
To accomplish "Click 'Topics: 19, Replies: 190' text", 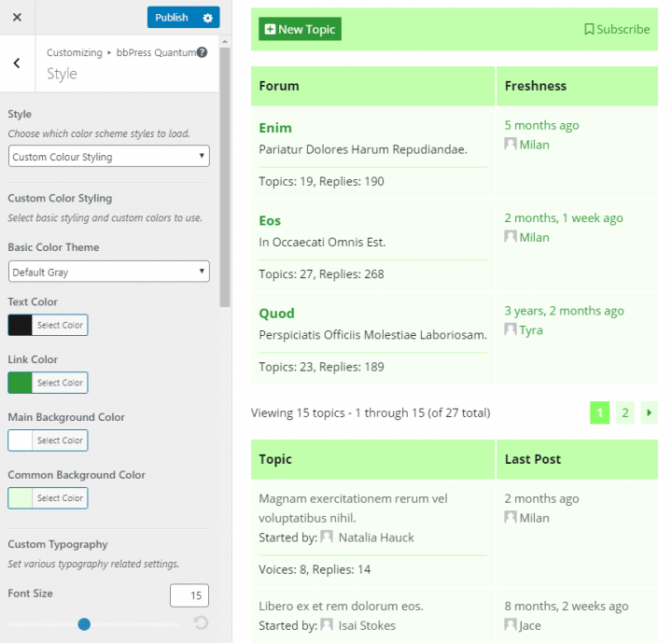I will (321, 181).
